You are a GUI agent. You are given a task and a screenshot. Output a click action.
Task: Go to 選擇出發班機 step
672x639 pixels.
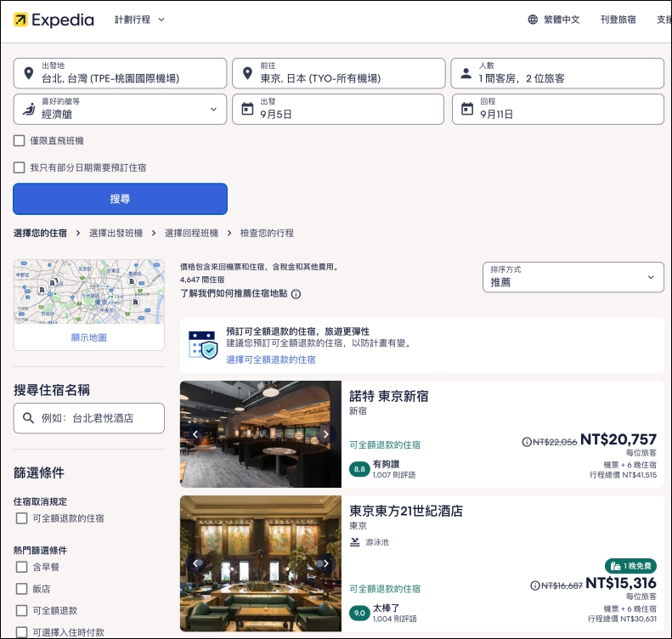[116, 233]
